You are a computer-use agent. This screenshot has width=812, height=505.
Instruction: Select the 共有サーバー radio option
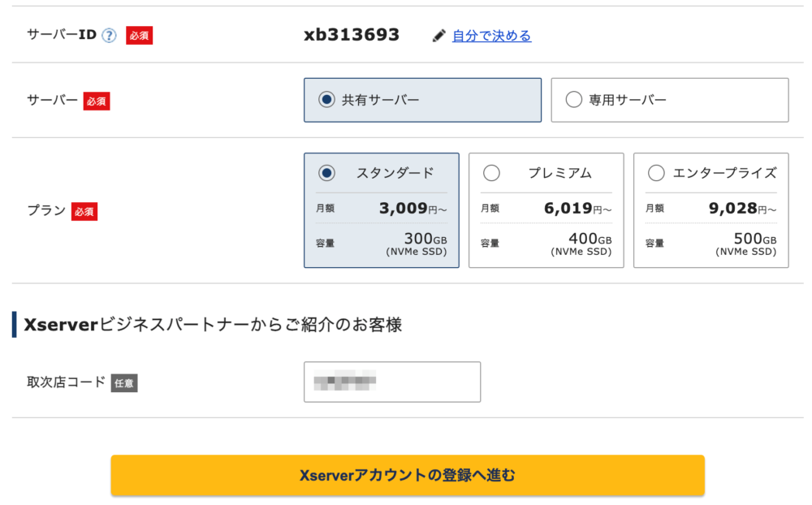(326, 99)
